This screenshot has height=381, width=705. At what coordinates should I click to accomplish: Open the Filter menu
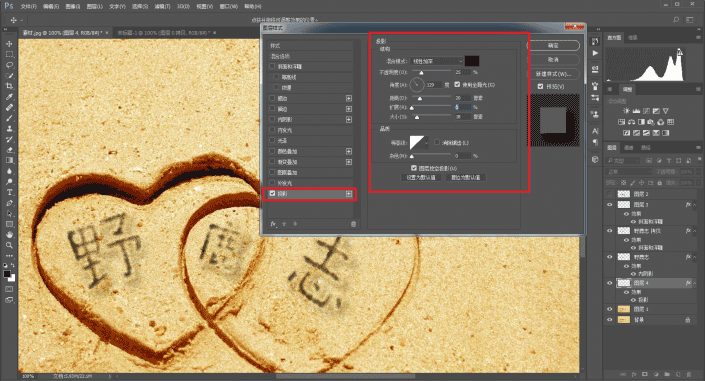pos(162,6)
